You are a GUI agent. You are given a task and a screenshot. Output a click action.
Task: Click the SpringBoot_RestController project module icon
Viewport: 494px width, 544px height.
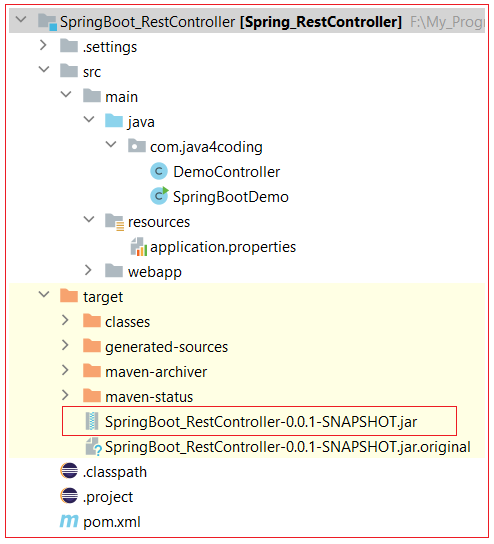(x=47, y=22)
